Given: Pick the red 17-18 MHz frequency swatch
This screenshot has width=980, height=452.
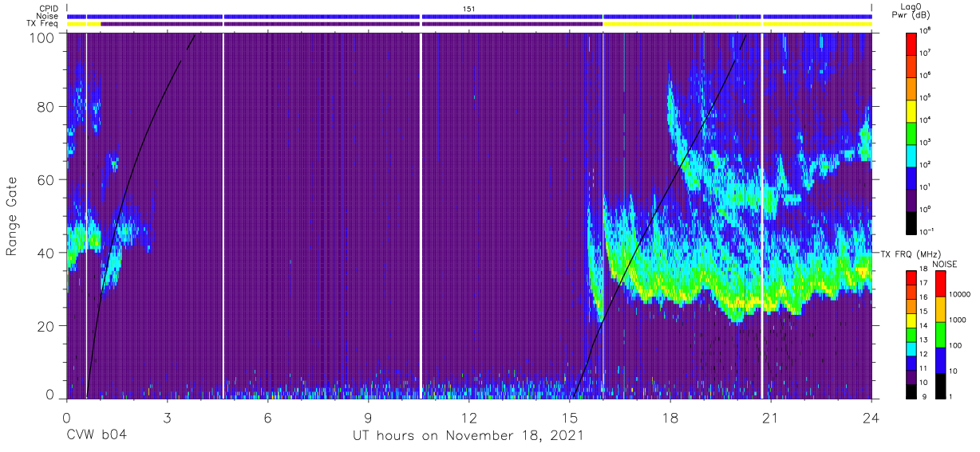Looking at the screenshot, I should [x=912, y=278].
